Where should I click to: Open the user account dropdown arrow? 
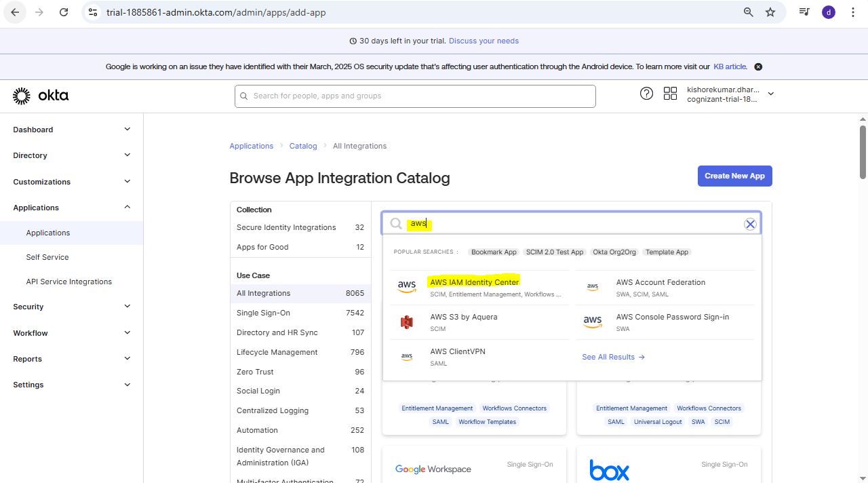(770, 94)
